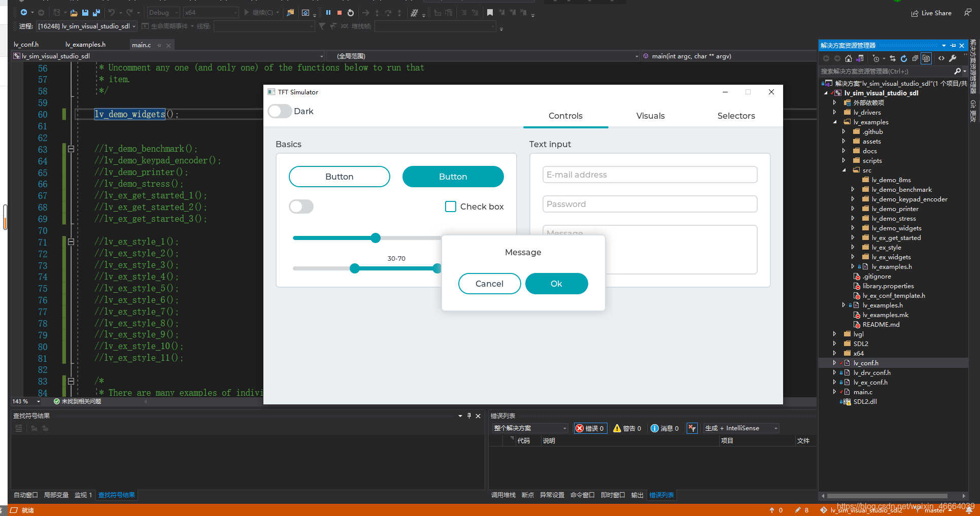This screenshot has width=980, height=516.
Task: Switch views icon in Solution Explorer toolbar
Action: 860,58
